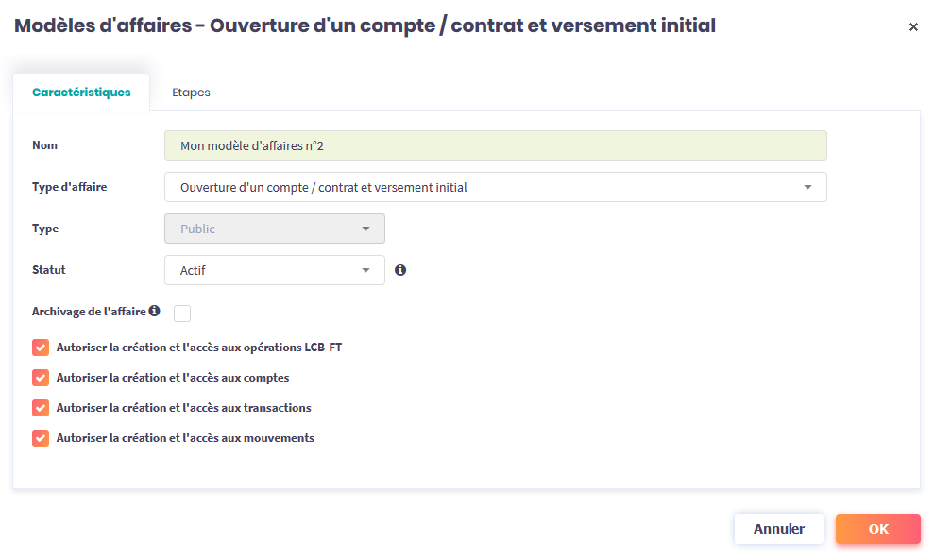Viewport: 935px width, 560px height.
Task: Click the Statut dropdown arrow
Action: pyautogui.click(x=365, y=270)
